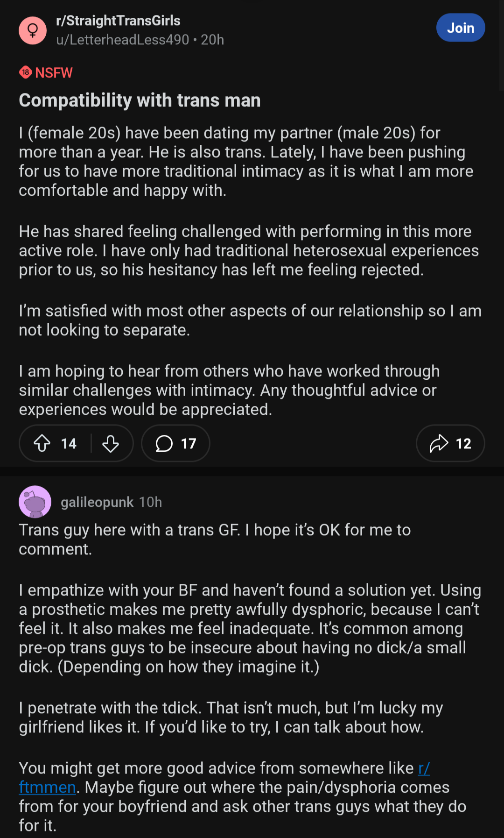Tap the 14 vote score
504x838 pixels.
click(x=69, y=443)
